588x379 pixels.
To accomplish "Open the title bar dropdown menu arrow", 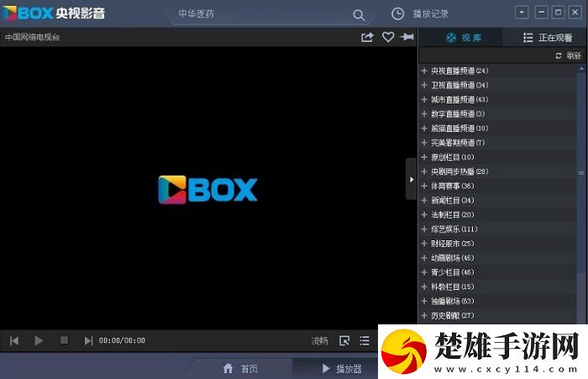I will point(522,13).
